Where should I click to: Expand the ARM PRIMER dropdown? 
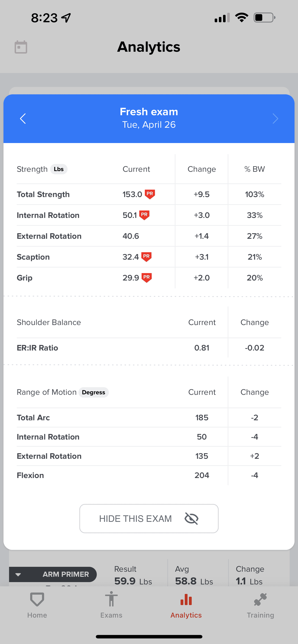coord(18,574)
